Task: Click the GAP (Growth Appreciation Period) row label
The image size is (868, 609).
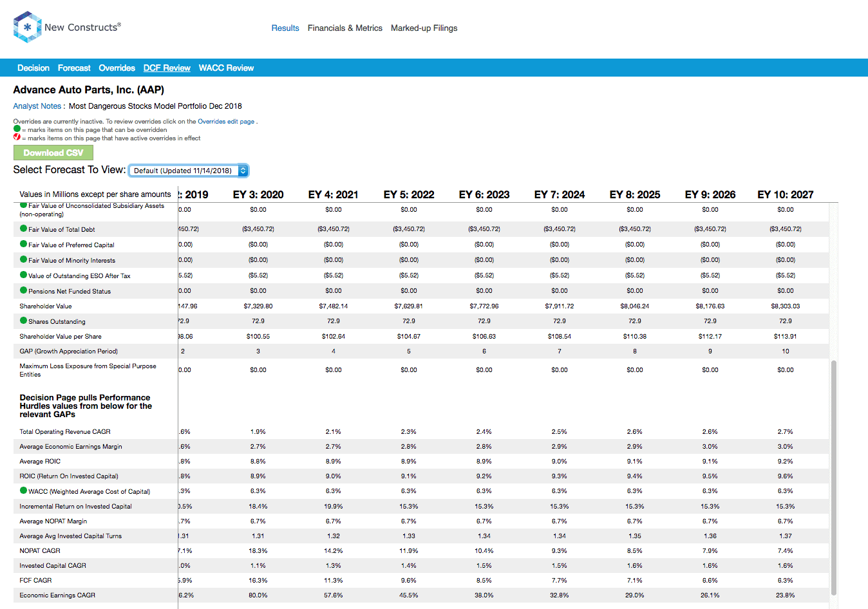Action: point(69,351)
